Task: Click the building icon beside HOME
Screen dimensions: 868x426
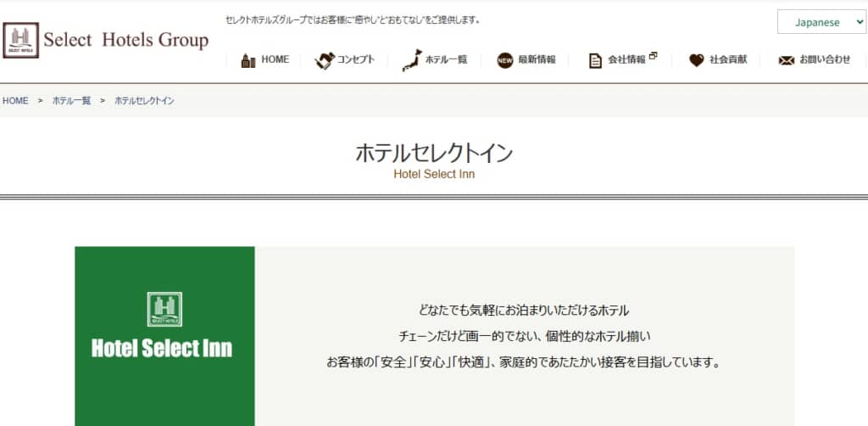Action: coord(248,60)
